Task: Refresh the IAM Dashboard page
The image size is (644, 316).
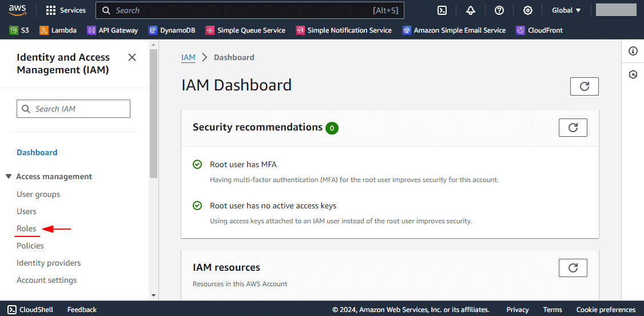Action: click(585, 86)
